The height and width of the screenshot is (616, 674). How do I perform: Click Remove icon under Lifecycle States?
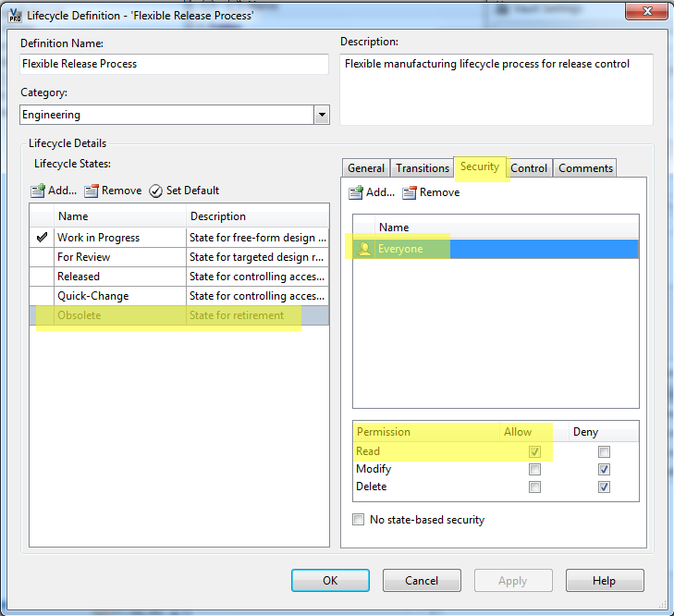pyautogui.click(x=92, y=191)
